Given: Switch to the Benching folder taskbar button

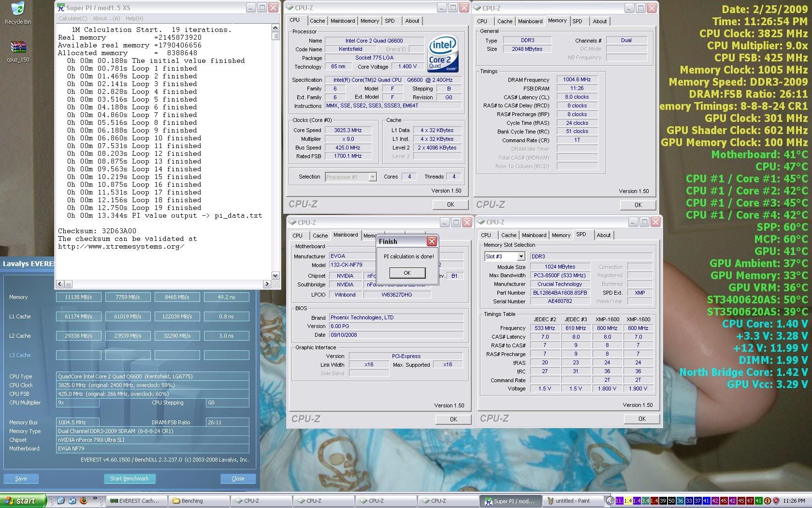Looking at the screenshot, I should 200,501.
